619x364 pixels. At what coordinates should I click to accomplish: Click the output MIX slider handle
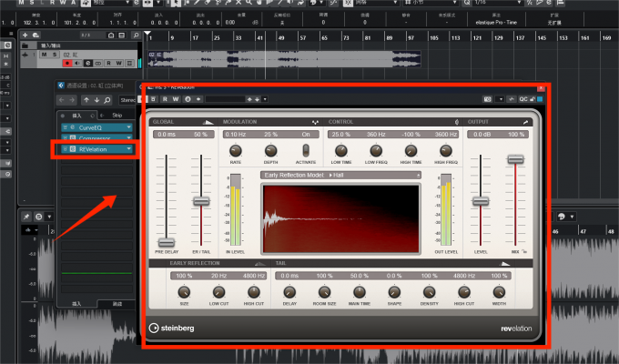point(515,159)
